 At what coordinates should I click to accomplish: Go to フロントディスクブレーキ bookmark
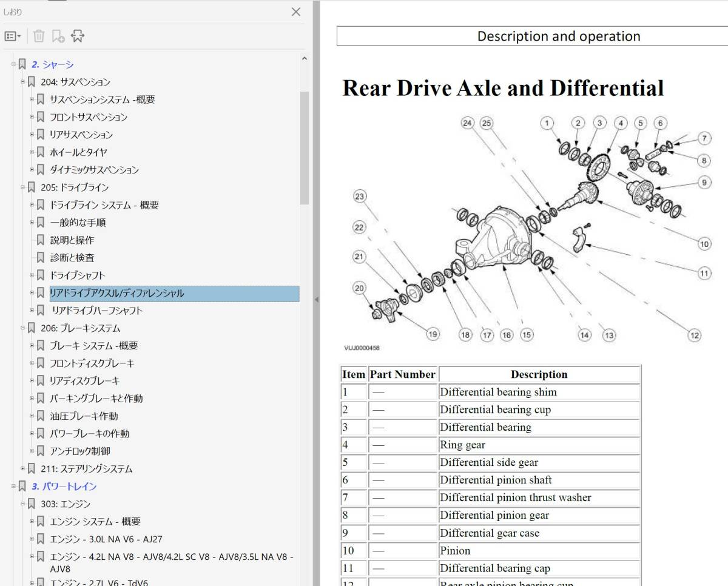92,363
